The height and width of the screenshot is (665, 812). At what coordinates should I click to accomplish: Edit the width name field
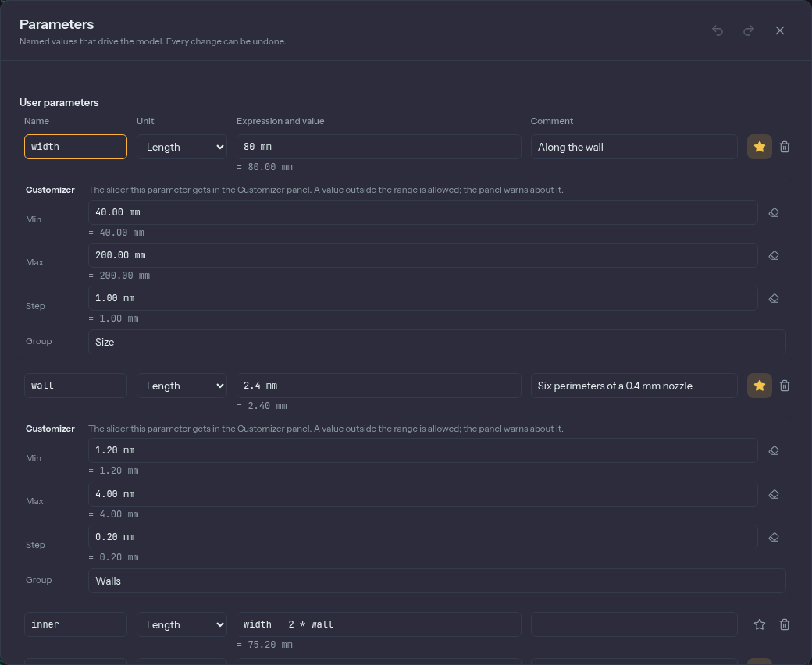click(76, 147)
